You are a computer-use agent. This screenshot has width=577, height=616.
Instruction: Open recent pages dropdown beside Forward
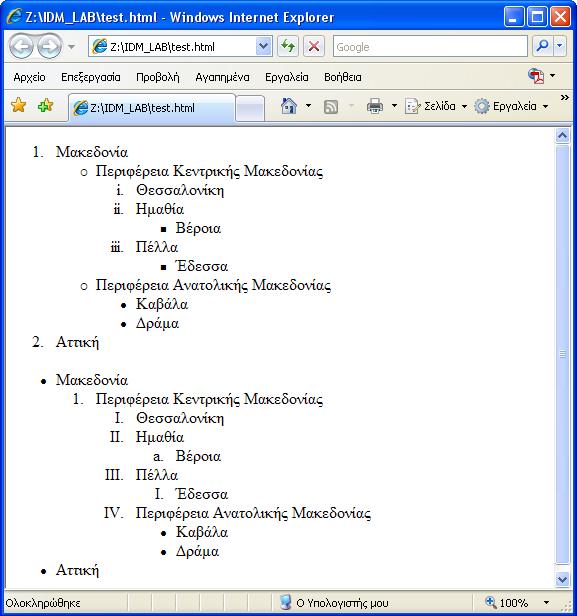[71, 47]
